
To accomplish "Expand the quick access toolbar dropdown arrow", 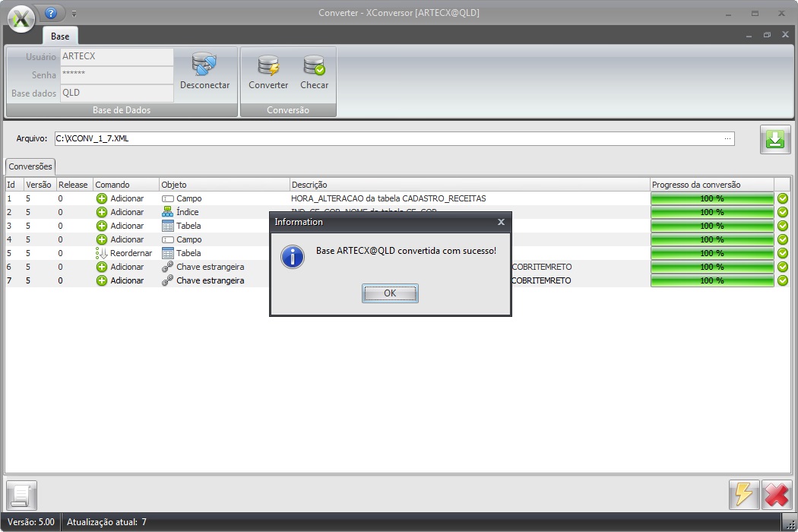I will [74, 14].
